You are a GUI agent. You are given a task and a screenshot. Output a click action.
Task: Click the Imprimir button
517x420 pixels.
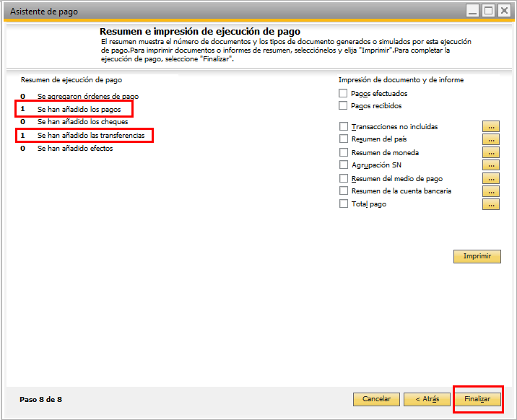point(477,256)
